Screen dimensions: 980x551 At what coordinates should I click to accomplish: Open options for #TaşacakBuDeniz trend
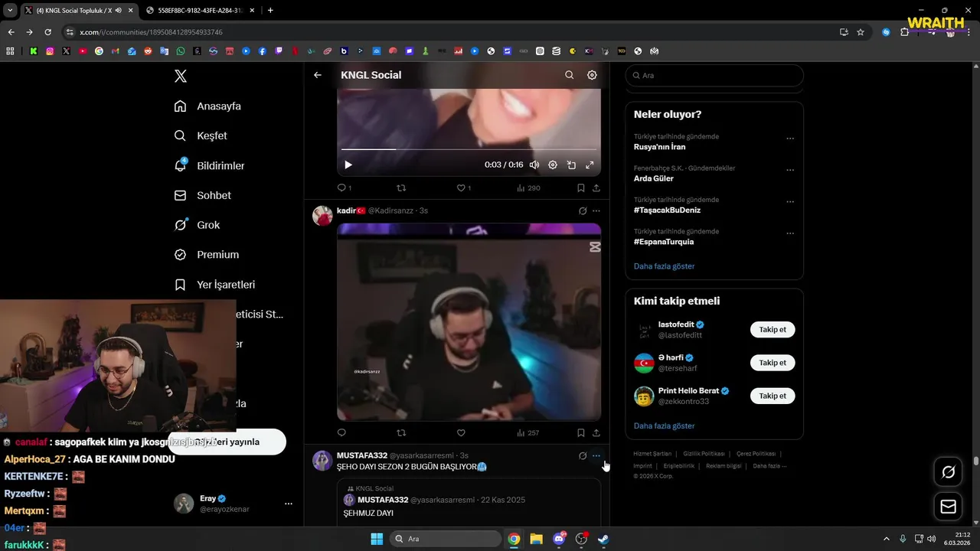790,201
